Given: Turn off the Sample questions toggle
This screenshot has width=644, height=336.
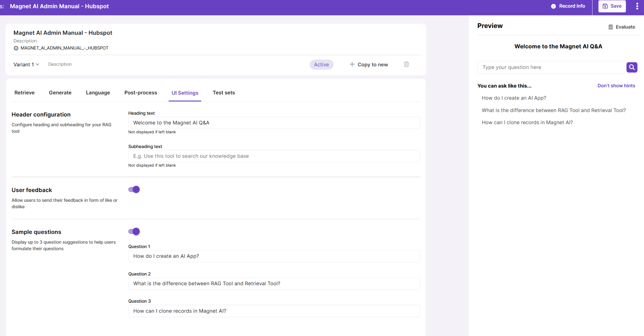Looking at the screenshot, I should (134, 231).
